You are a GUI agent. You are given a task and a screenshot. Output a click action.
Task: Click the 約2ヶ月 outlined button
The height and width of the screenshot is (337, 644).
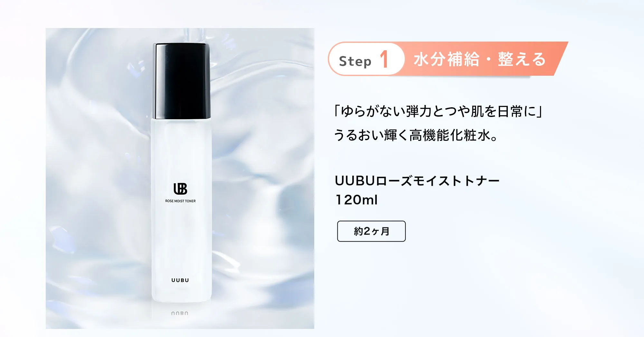pyautogui.click(x=371, y=231)
